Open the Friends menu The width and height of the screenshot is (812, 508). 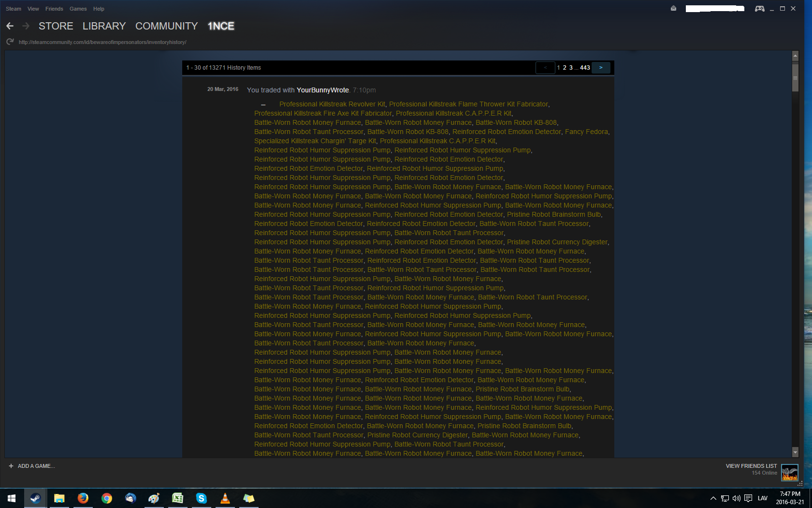click(x=54, y=9)
